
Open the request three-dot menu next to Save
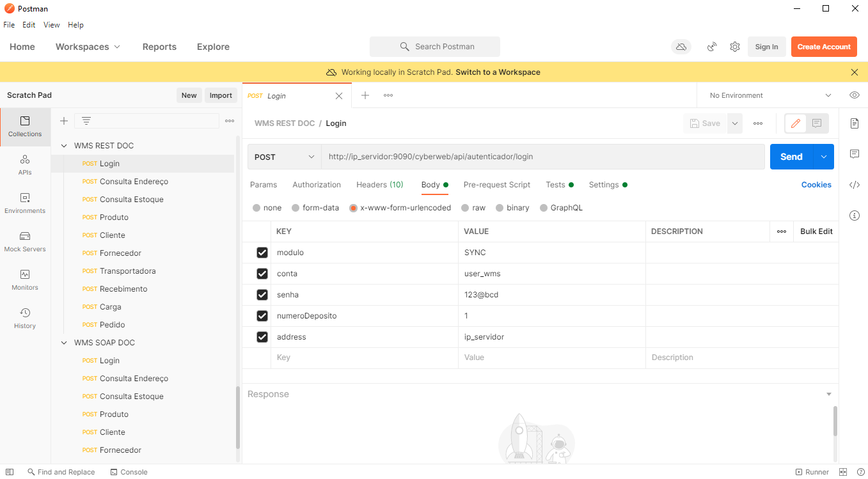(x=758, y=123)
